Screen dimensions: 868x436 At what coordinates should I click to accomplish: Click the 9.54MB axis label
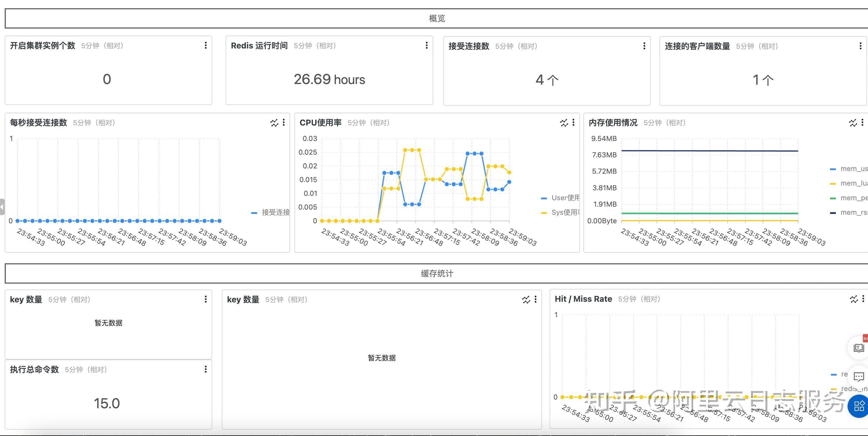(x=604, y=139)
